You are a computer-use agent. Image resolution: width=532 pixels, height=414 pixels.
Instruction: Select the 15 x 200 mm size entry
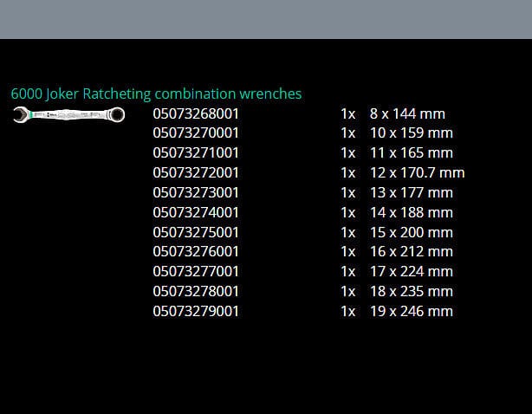pyautogui.click(x=411, y=232)
